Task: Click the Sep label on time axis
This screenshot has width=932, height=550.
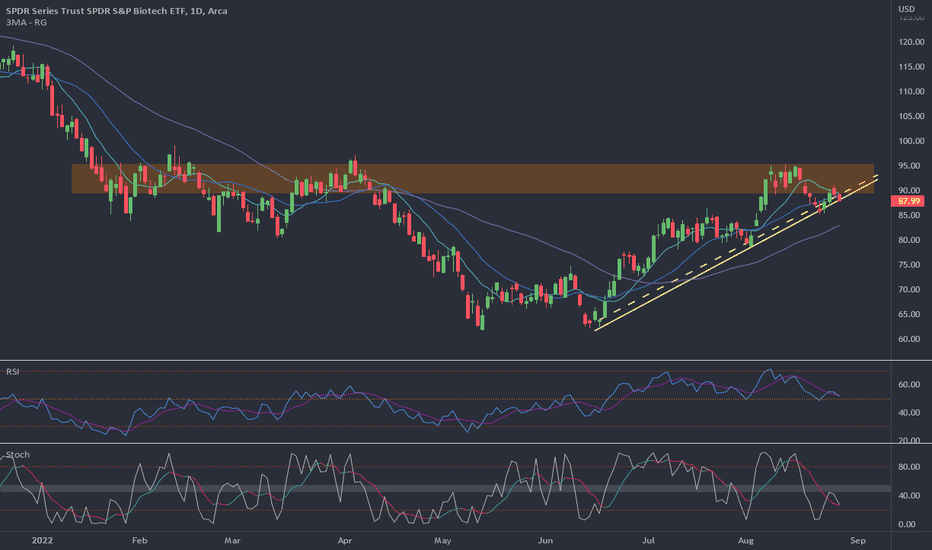Action: click(x=858, y=540)
